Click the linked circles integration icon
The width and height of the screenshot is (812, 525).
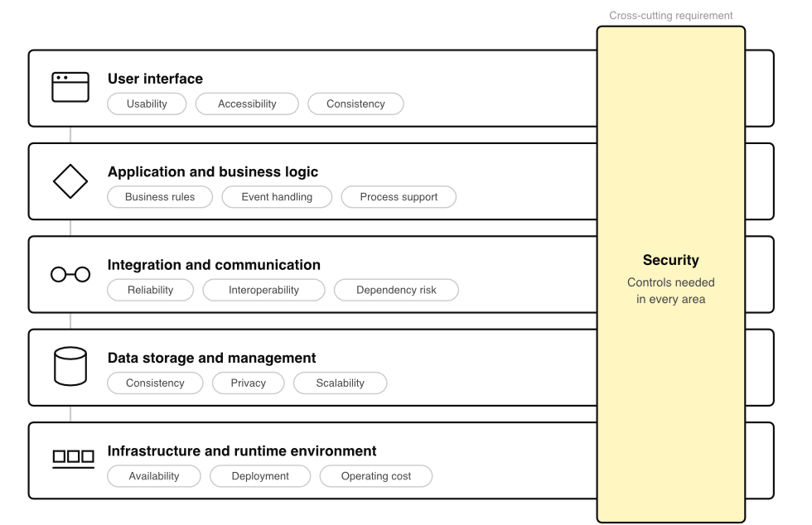click(70, 274)
